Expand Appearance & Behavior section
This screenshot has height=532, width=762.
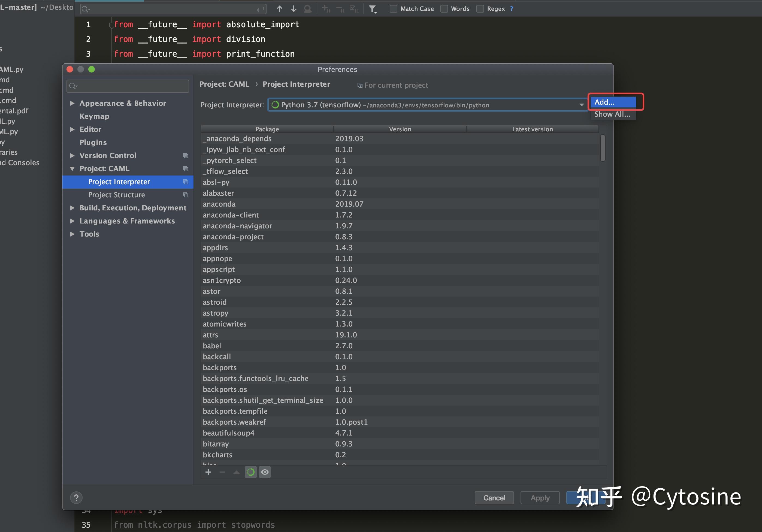click(72, 103)
